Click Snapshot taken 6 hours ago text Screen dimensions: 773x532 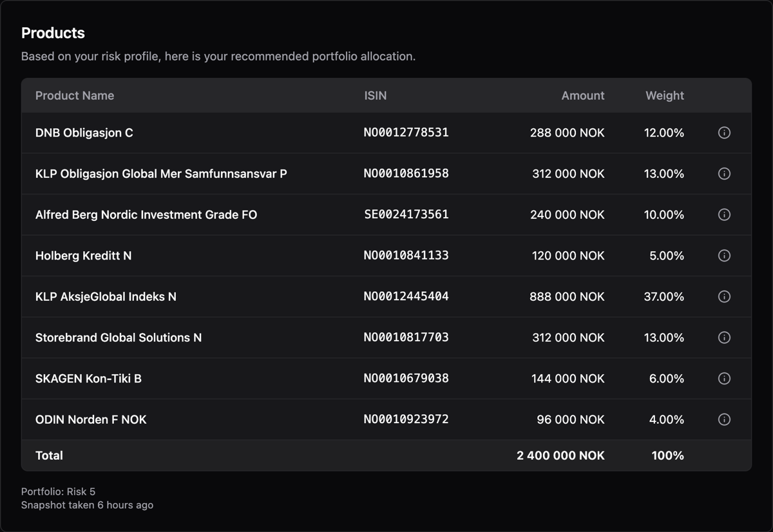(x=87, y=505)
